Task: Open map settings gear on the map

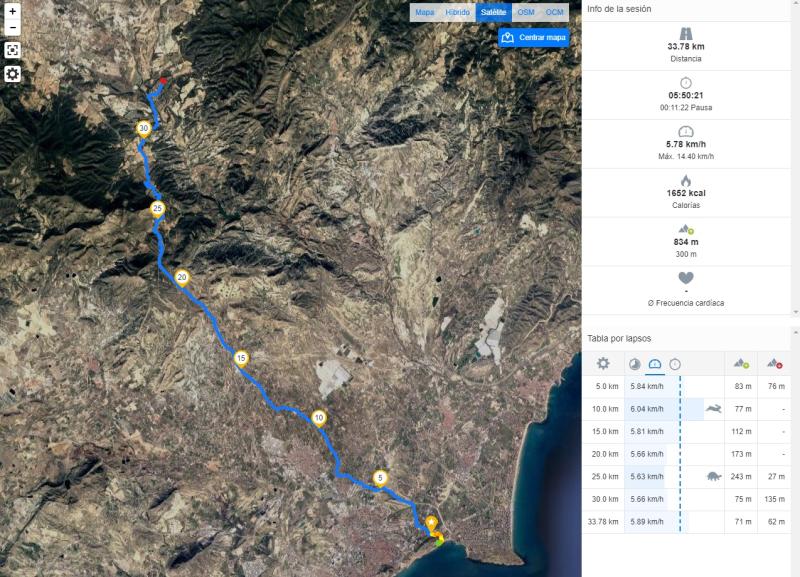Action: [x=12, y=74]
